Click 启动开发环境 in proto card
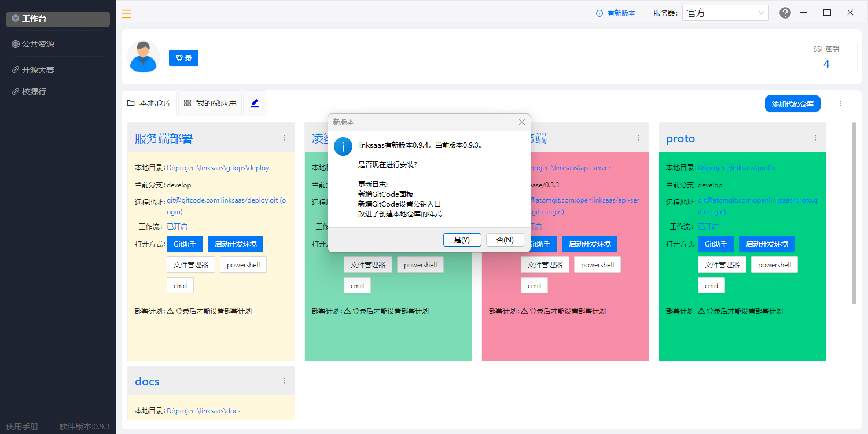Viewport: 868px width, 434px height. pyautogui.click(x=767, y=244)
